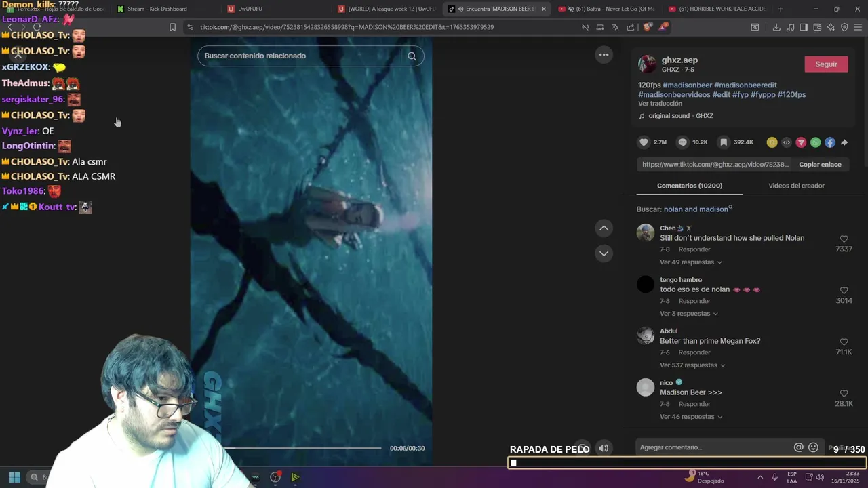The height and width of the screenshot is (488, 868).
Task: Like Abdul's Megan Fox comment
Action: 844,342
